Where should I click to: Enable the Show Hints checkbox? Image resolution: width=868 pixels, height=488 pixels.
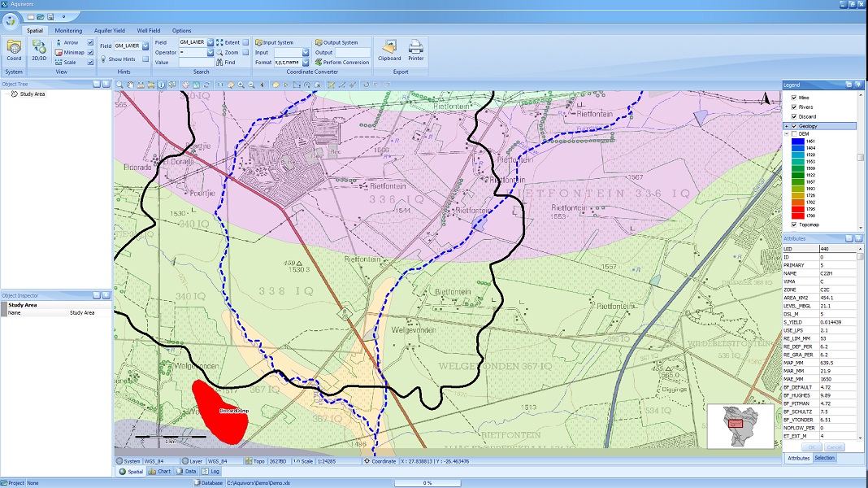tap(145, 59)
